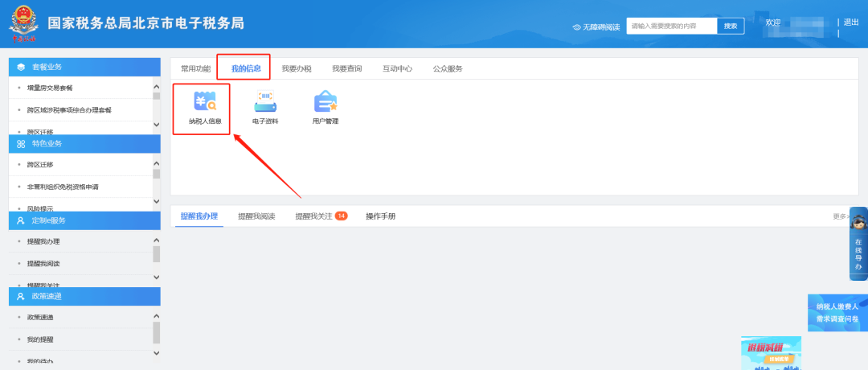Image resolution: width=868 pixels, height=370 pixels.
Task: Click the 定制e服务 header person icon
Action: (21, 220)
